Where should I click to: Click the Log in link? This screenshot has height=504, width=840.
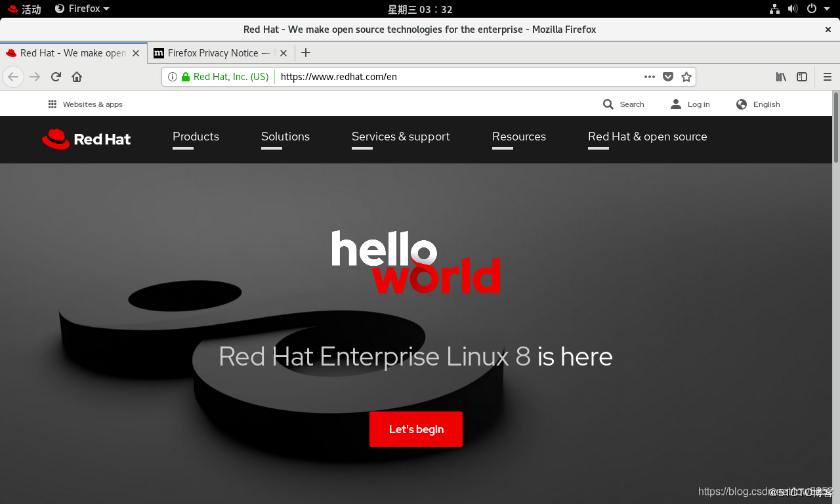[699, 104]
